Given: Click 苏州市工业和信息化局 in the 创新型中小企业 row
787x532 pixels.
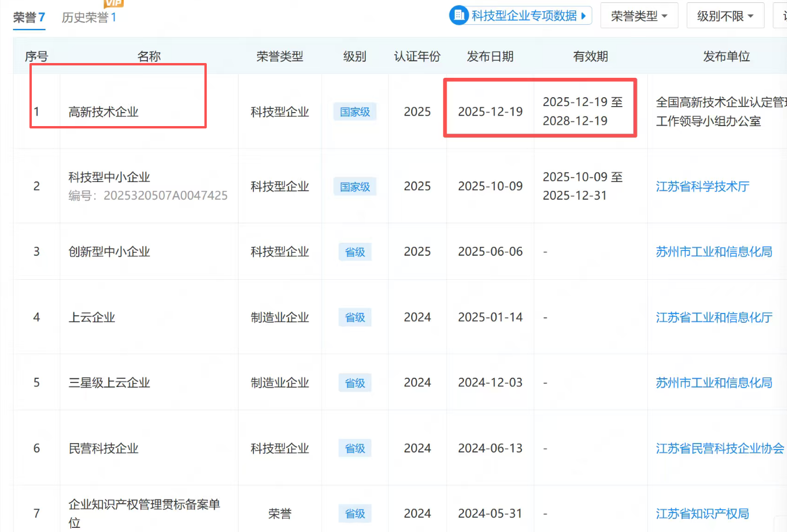Looking at the screenshot, I should pyautogui.click(x=714, y=252).
